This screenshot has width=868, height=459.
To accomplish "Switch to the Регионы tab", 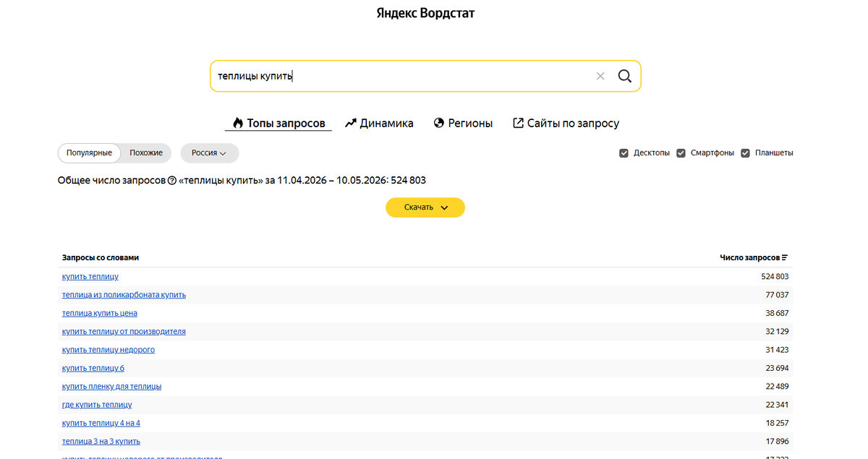I will click(x=463, y=124).
